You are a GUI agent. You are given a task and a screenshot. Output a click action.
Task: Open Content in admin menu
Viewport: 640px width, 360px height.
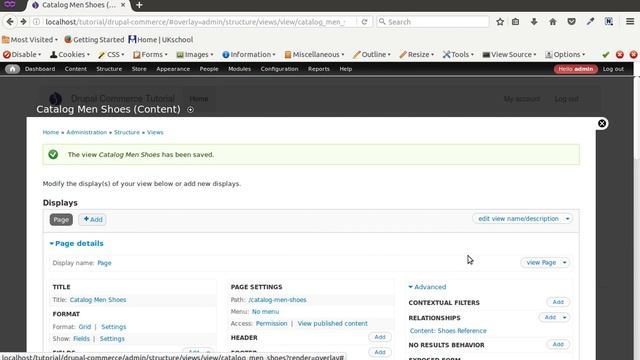(76, 69)
